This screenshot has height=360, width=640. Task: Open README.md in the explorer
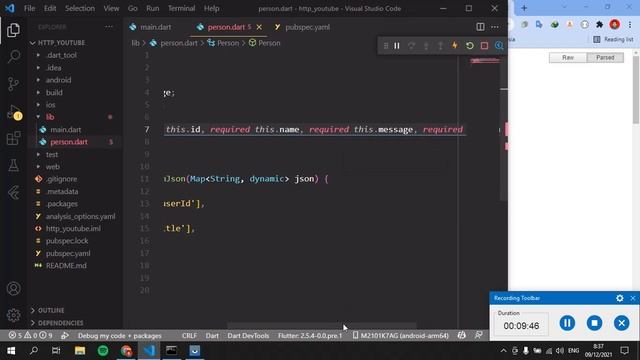tap(66, 266)
